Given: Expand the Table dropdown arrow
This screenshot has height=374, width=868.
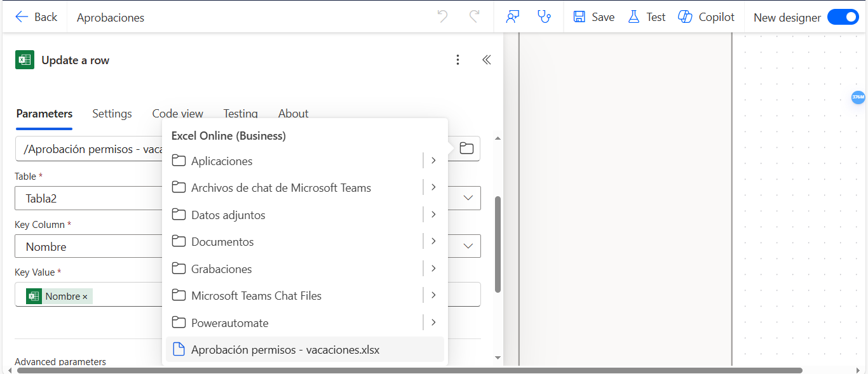Looking at the screenshot, I should pos(468,198).
